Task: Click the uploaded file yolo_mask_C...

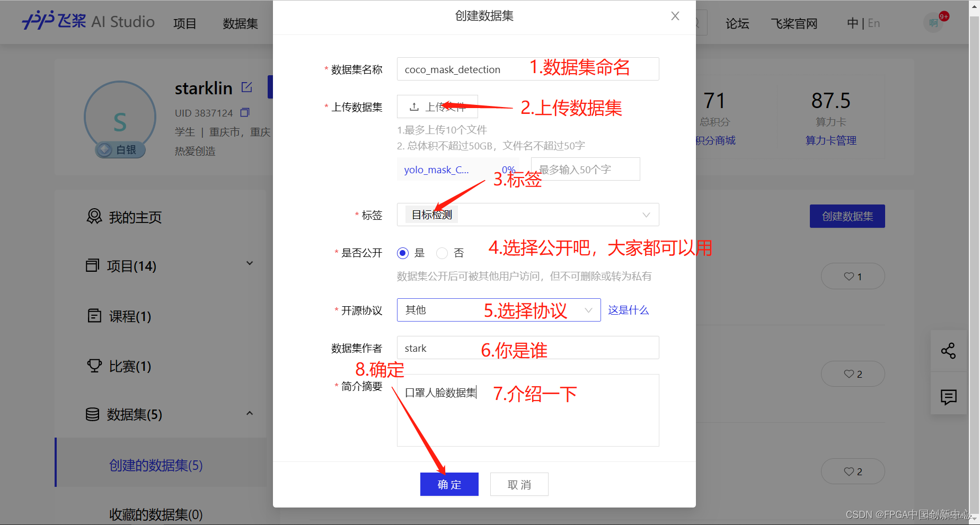Action: pyautogui.click(x=436, y=170)
